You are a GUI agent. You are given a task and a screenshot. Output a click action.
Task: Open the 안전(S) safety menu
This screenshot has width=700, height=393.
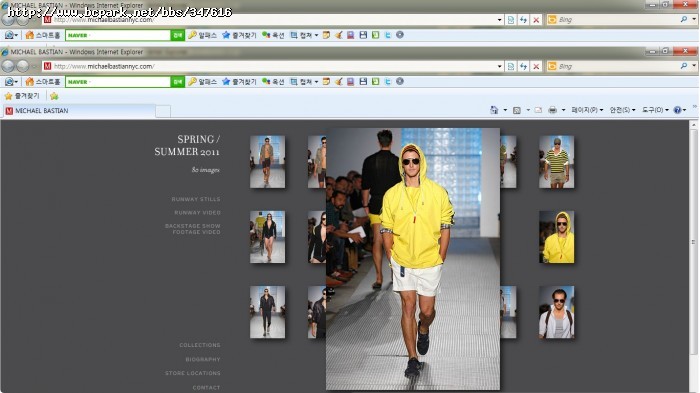[x=622, y=110]
